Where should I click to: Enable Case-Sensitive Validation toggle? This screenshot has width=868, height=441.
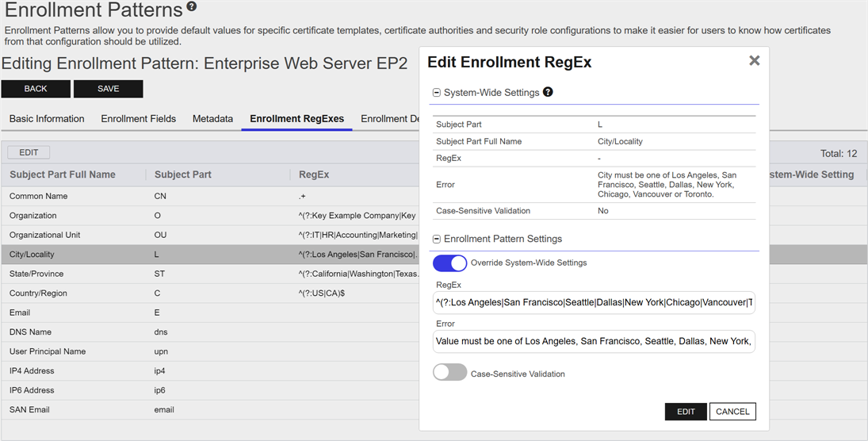click(x=449, y=373)
